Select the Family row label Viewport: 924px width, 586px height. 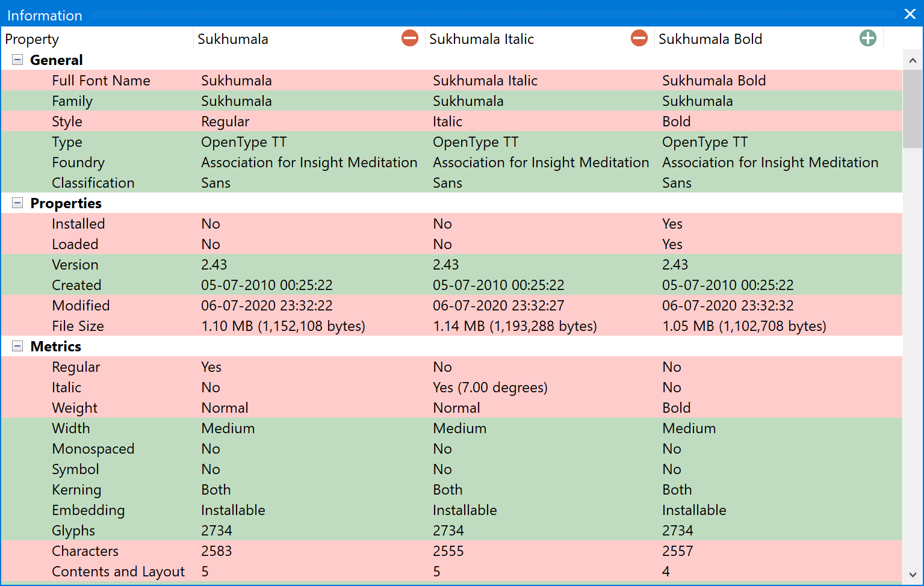click(x=72, y=101)
